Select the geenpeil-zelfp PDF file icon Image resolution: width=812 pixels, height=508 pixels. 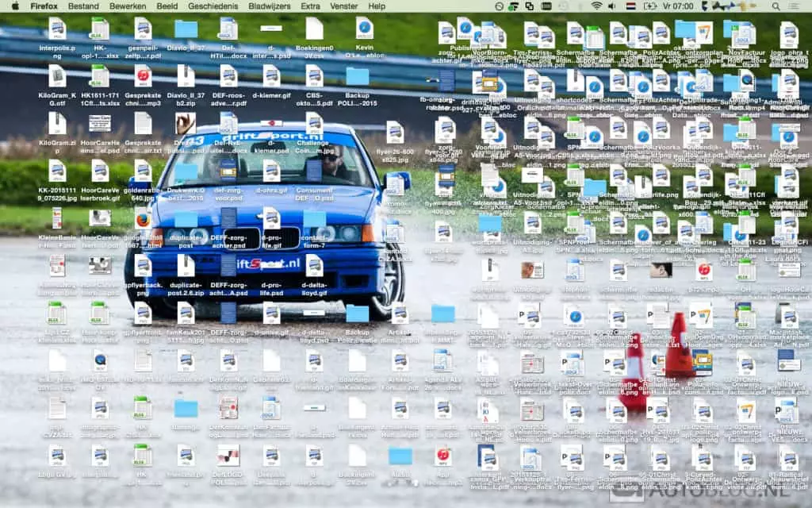(x=143, y=29)
